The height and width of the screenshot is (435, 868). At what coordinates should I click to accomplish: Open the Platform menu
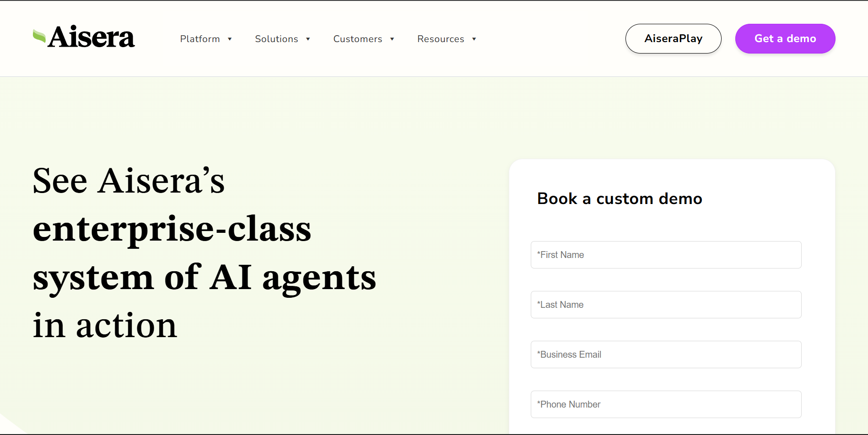tap(200, 39)
